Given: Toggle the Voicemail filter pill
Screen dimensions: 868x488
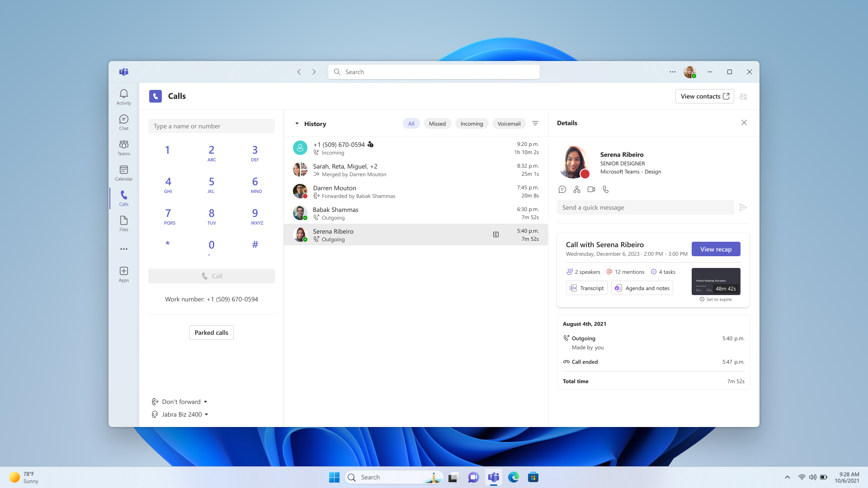Looking at the screenshot, I should [x=509, y=123].
